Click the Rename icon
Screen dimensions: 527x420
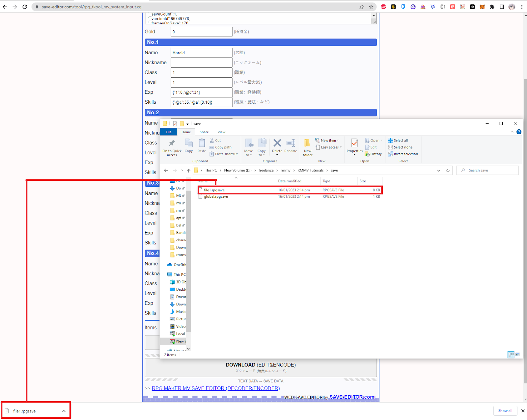(x=291, y=143)
